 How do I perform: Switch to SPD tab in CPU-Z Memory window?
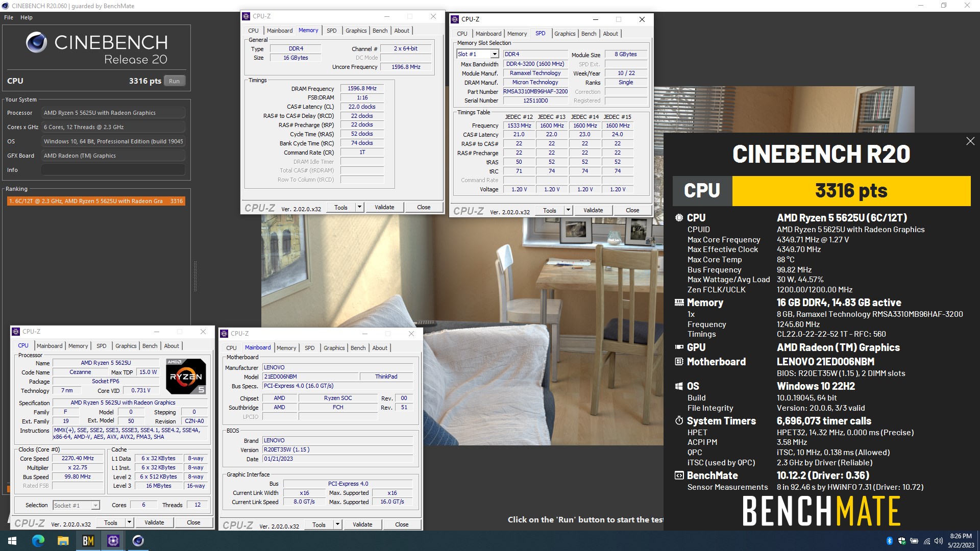coord(332,31)
